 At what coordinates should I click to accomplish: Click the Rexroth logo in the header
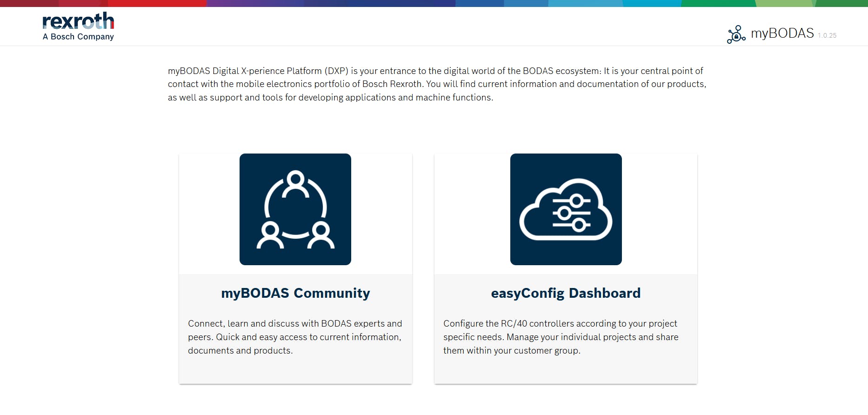tap(78, 21)
